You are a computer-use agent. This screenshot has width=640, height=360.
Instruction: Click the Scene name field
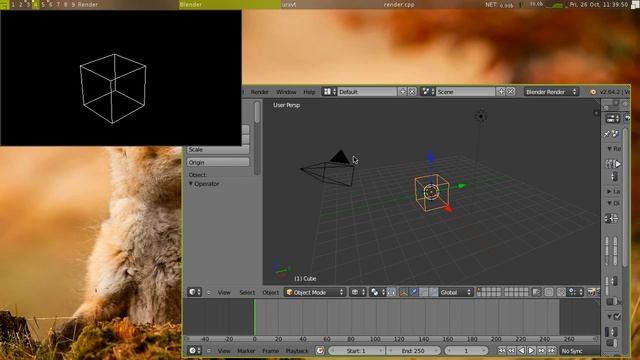click(466, 92)
